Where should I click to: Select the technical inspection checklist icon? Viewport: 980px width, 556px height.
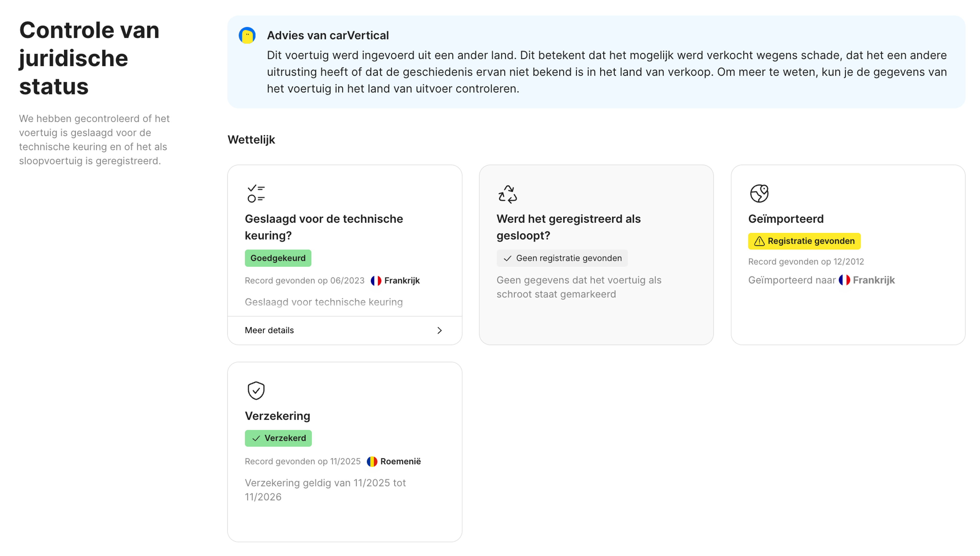point(256,193)
